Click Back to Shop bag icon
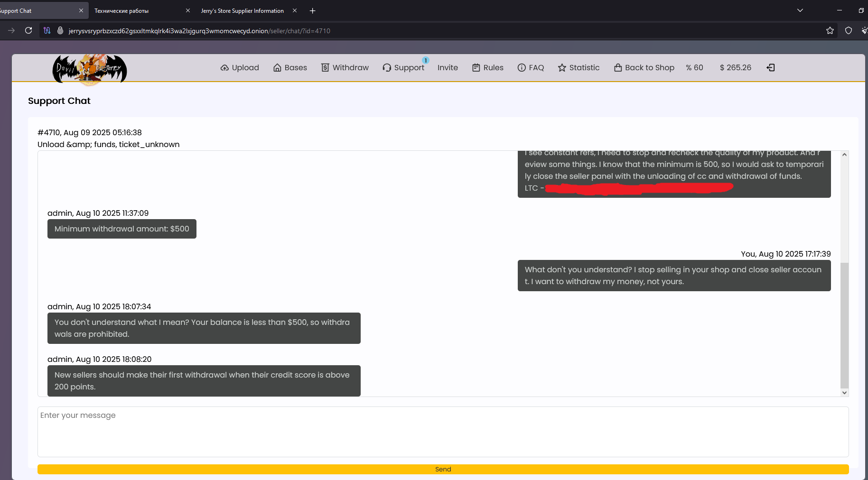This screenshot has height=480, width=868. click(x=644, y=67)
